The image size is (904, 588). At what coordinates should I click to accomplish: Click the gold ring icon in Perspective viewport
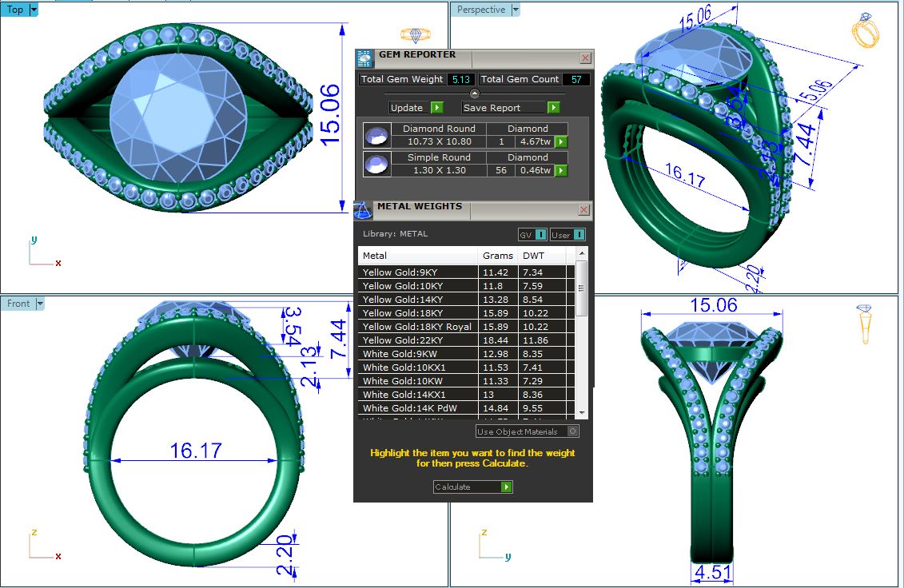coord(866,31)
